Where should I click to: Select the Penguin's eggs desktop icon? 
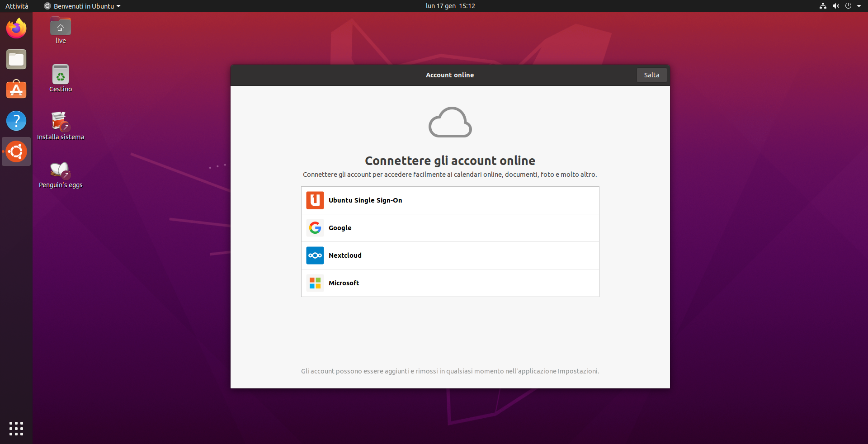pyautogui.click(x=61, y=175)
